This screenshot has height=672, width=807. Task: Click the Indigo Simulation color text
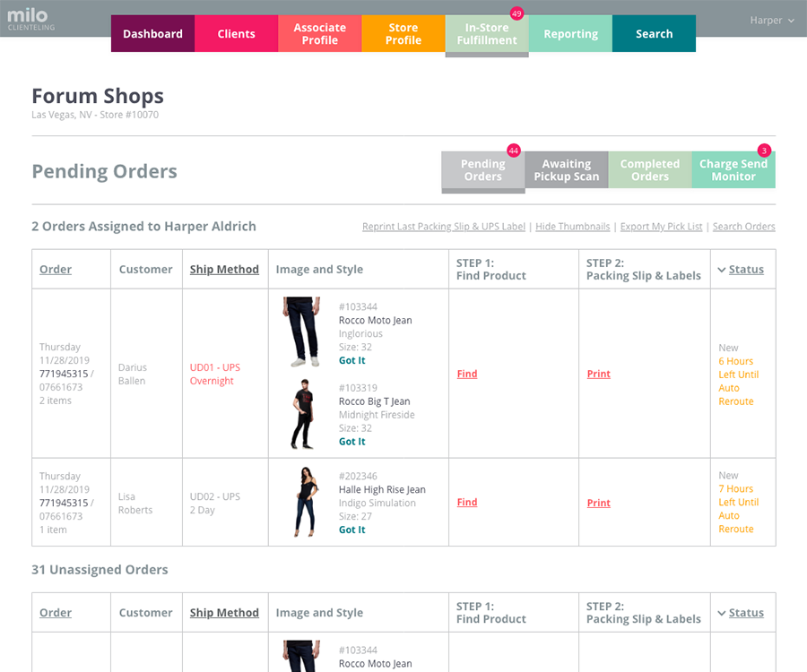pyautogui.click(x=377, y=503)
